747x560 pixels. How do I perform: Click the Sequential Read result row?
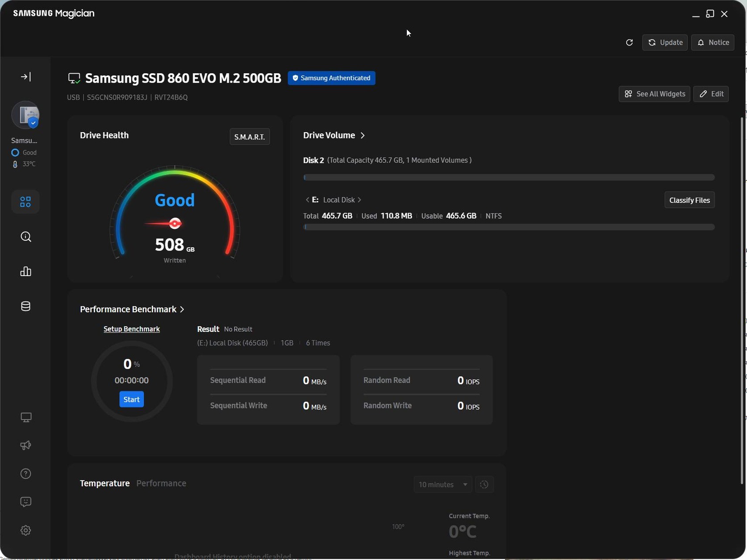coord(268,381)
